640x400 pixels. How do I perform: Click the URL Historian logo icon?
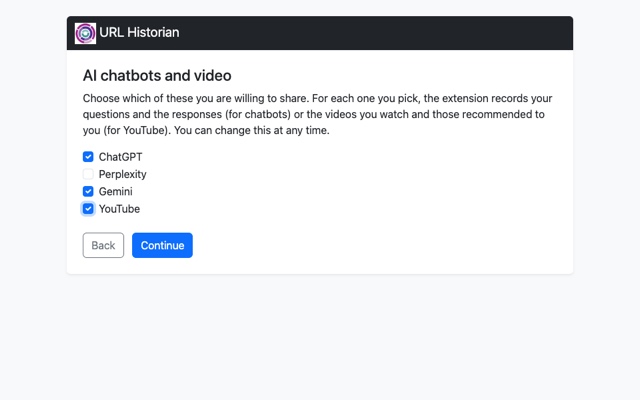tap(85, 33)
